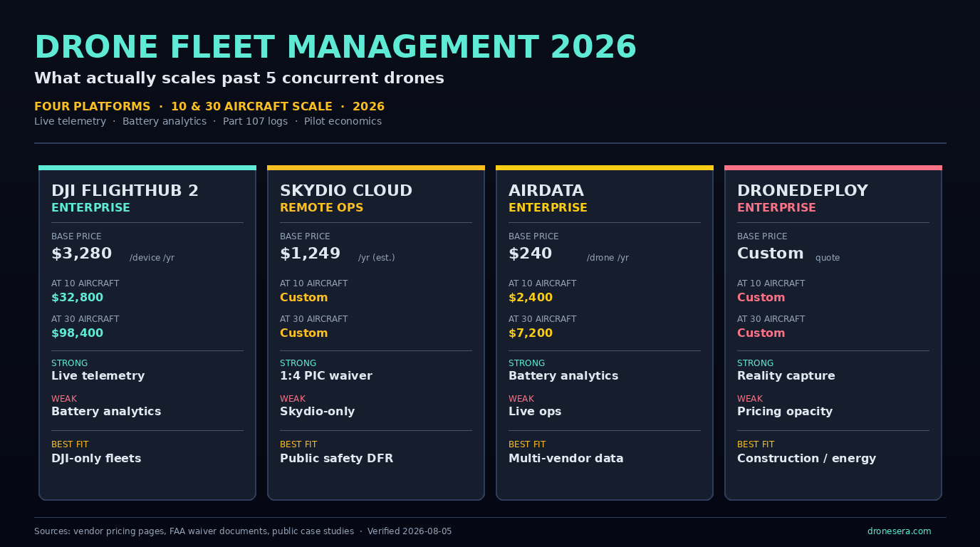Click the '$2,400' cost at 10 aircraft

tap(531, 298)
